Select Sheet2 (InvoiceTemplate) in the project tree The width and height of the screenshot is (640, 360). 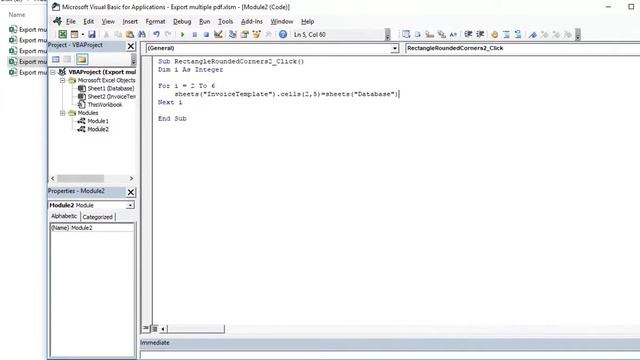[x=111, y=97]
